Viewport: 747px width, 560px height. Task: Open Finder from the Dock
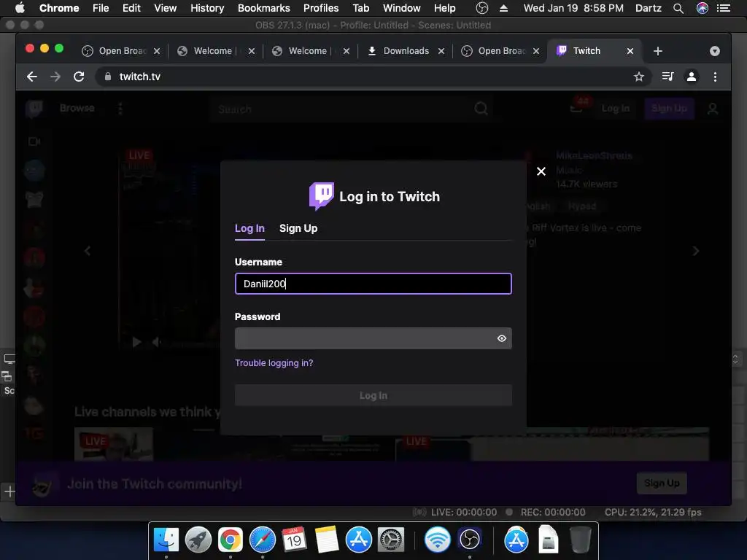[x=166, y=540]
